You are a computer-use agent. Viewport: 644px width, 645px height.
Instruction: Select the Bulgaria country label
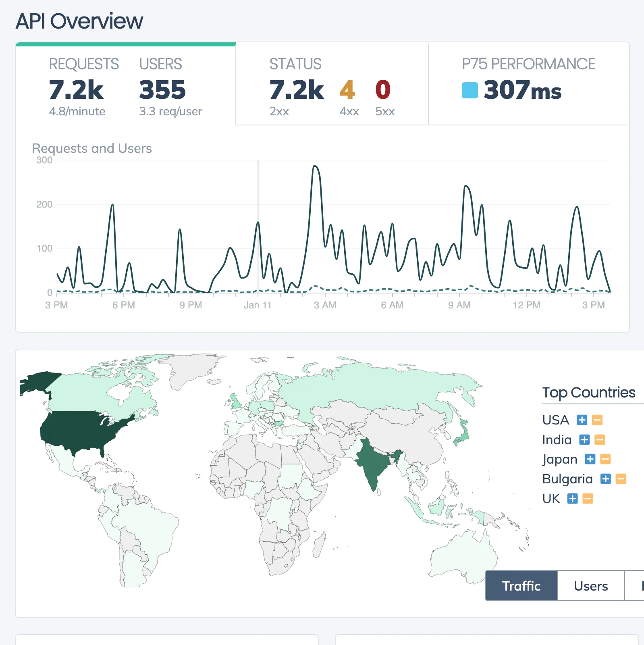[x=567, y=479]
